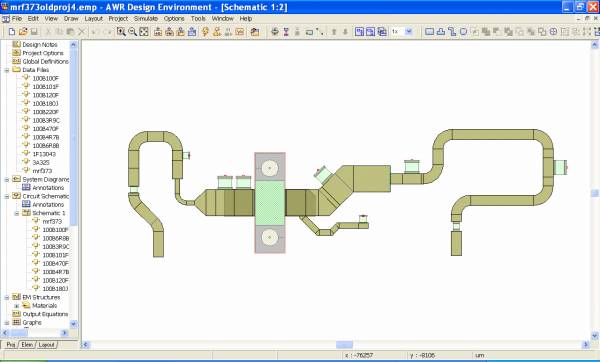The image size is (600, 362).
Task: Click the New Project toolbar icon
Action: point(12,32)
